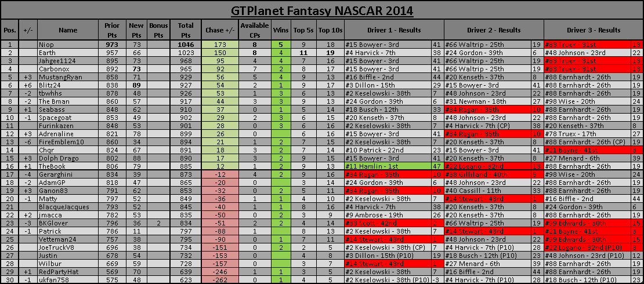The image size is (644, 284).
Task: Select the name 'Vetteman24'
Action: (x=68, y=239)
